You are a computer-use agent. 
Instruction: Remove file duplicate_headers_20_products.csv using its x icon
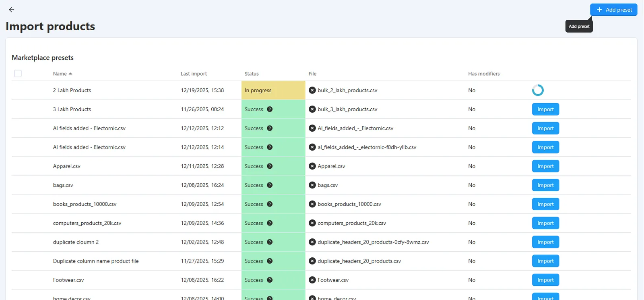pyautogui.click(x=312, y=261)
